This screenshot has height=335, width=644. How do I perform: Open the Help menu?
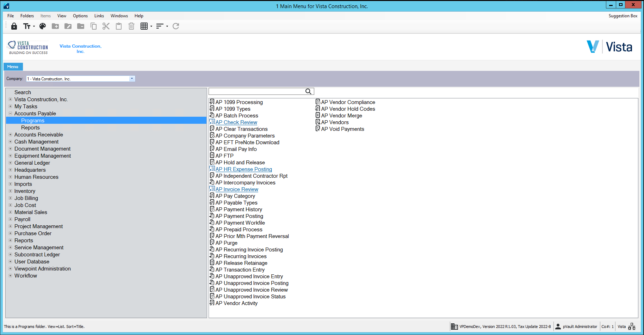(139, 16)
